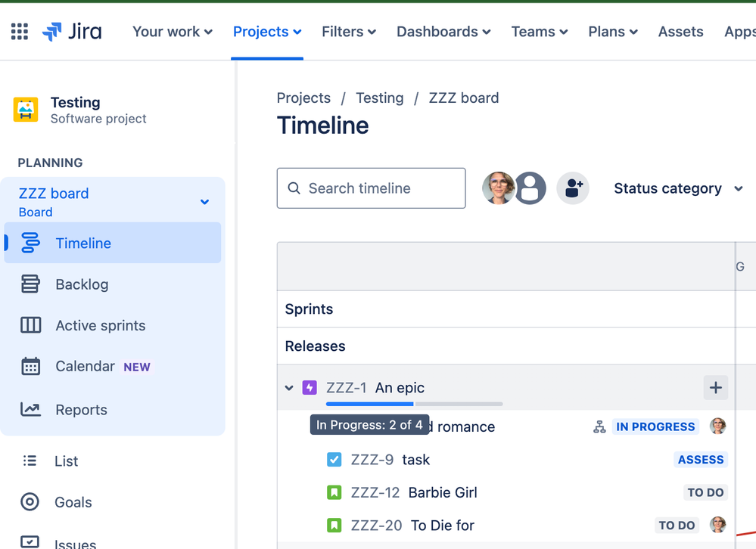Click the Reports chart icon
This screenshot has width=756, height=549.
coord(30,409)
